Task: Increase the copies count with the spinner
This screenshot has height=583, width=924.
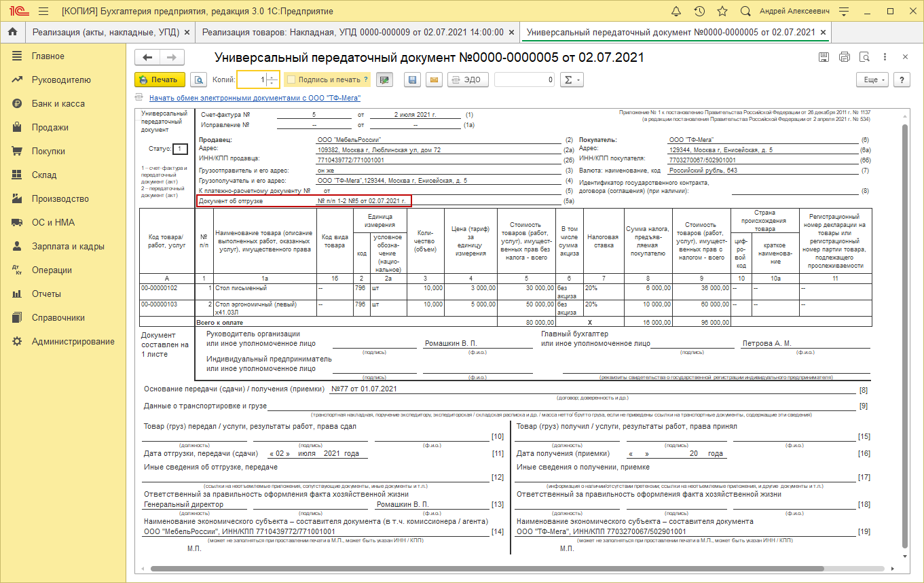Action: pyautogui.click(x=273, y=76)
